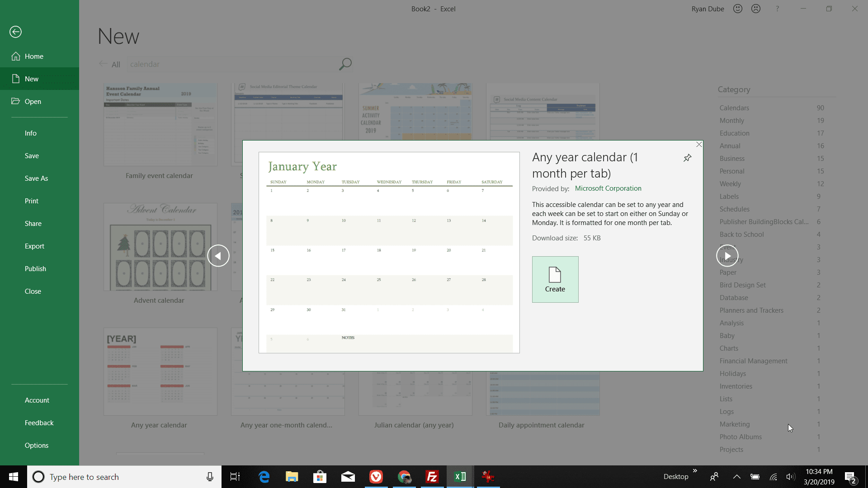Click the Windows Start button
Viewport: 868px width, 488px height.
click(x=14, y=477)
